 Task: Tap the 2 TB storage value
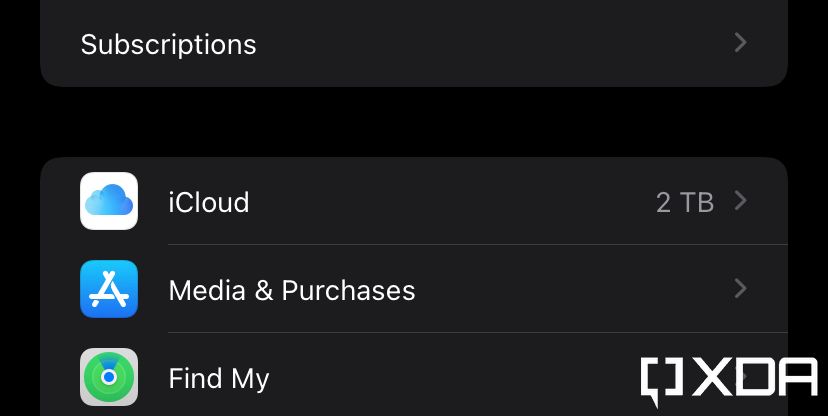click(x=684, y=202)
